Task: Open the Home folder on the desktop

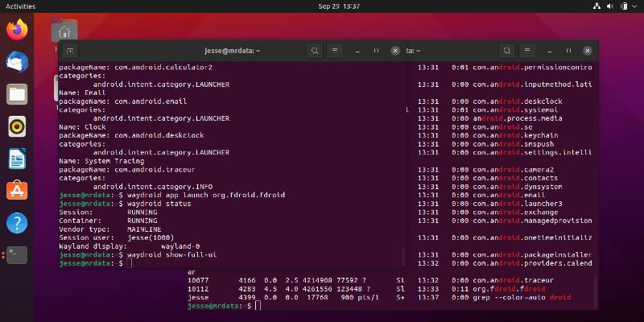Action: (64, 31)
